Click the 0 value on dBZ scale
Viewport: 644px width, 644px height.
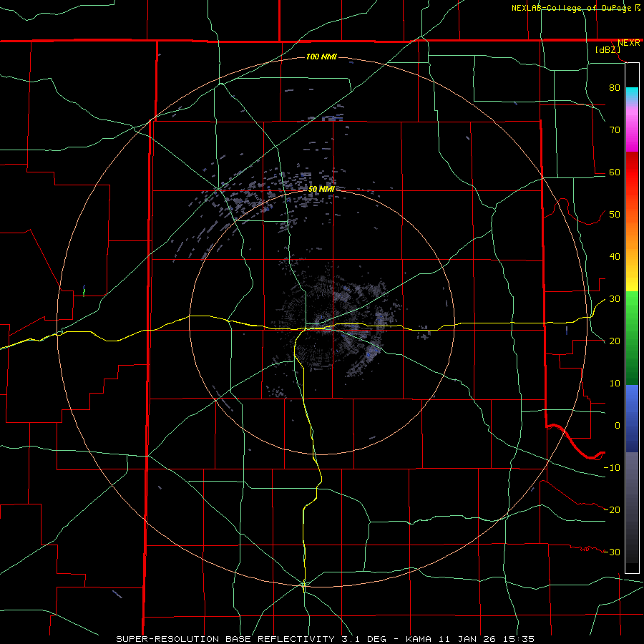(618, 426)
